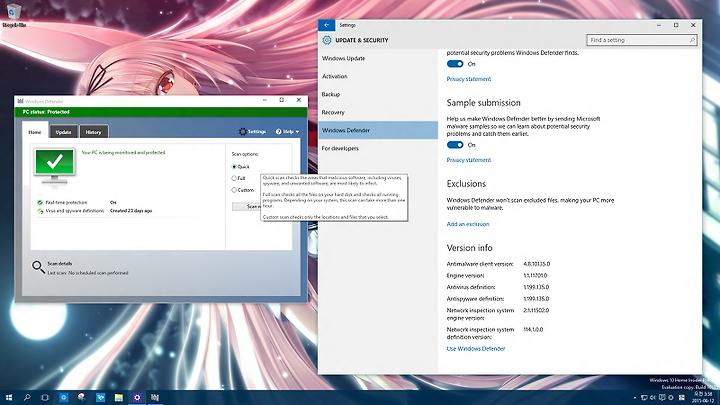Click the Virus and spyware definitions status icon

pos(40,211)
